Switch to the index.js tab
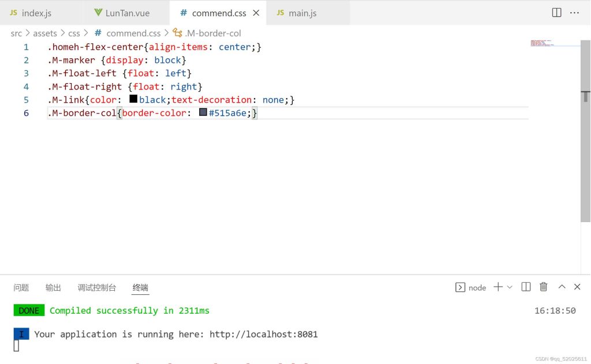The image size is (591, 364). click(x=36, y=13)
